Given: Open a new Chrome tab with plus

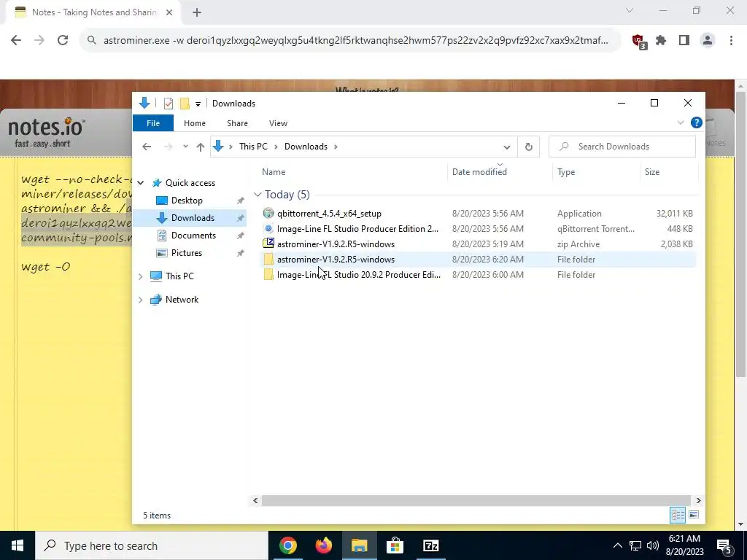Looking at the screenshot, I should [197, 13].
